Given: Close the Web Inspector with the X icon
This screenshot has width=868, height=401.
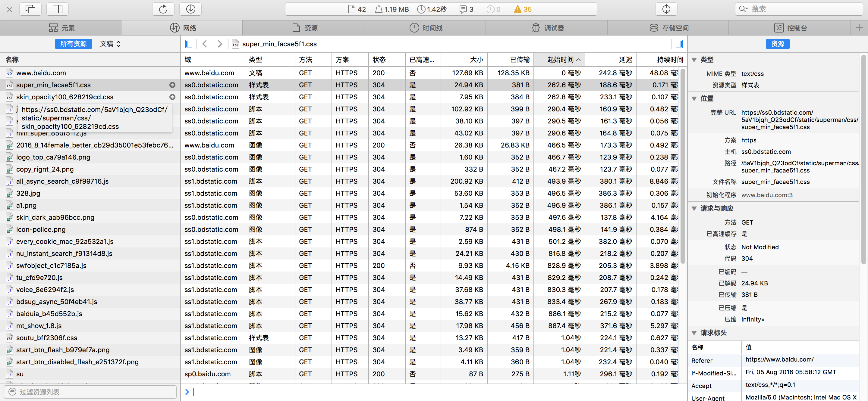Looking at the screenshot, I should [10, 9].
